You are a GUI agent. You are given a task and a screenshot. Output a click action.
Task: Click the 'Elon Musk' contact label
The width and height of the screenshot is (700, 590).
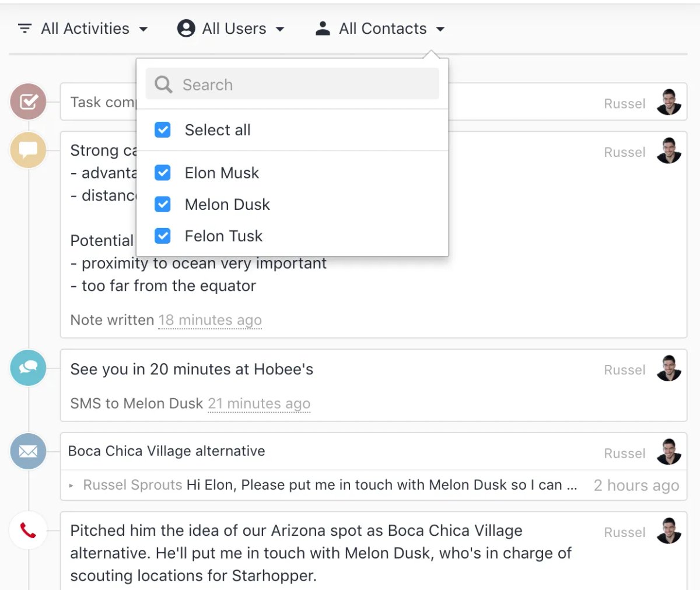222,173
